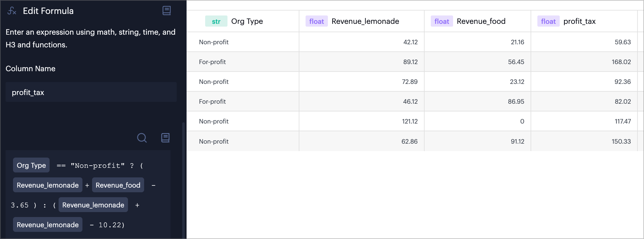Select the cell with value 21.16
The image size is (644, 239).
pos(478,42)
